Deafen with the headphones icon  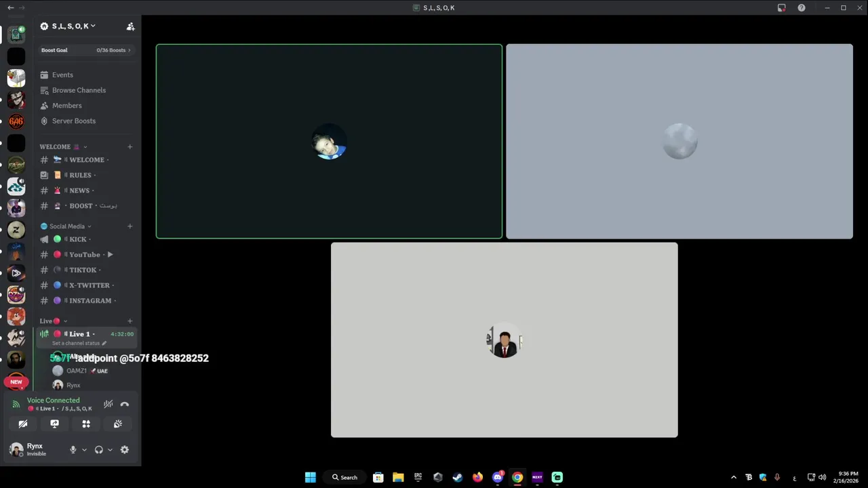(99, 449)
